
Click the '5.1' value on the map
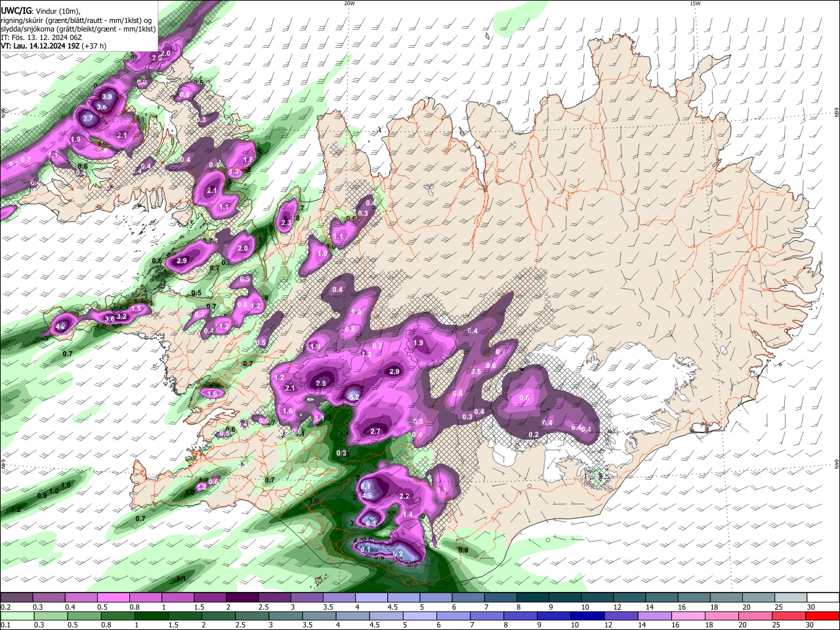(366, 486)
